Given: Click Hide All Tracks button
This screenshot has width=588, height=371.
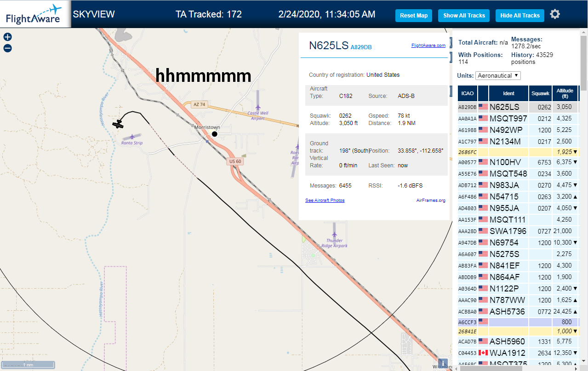Looking at the screenshot, I should tap(520, 15).
